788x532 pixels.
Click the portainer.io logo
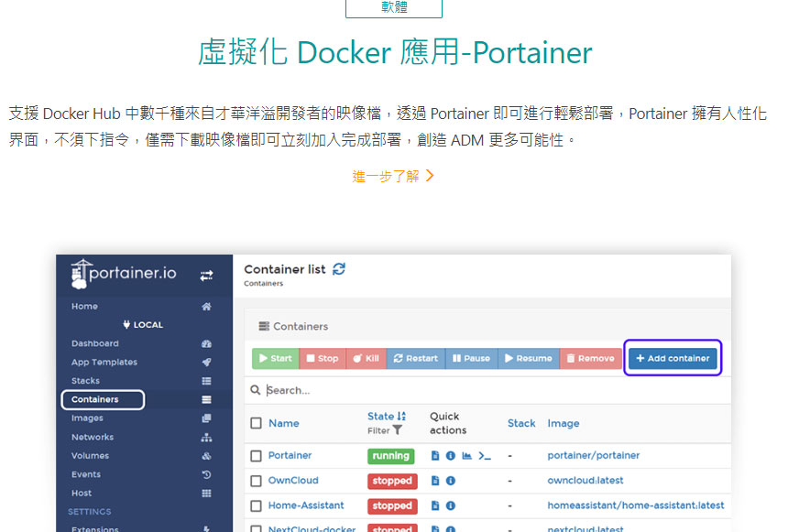click(x=124, y=274)
